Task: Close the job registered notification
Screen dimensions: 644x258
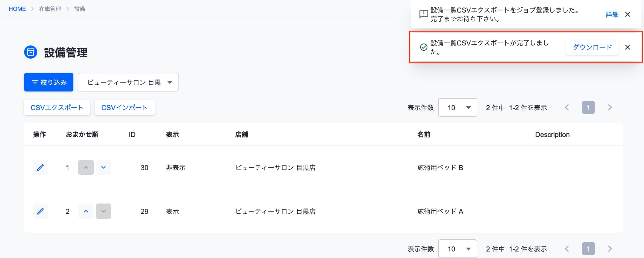Action: [x=628, y=14]
